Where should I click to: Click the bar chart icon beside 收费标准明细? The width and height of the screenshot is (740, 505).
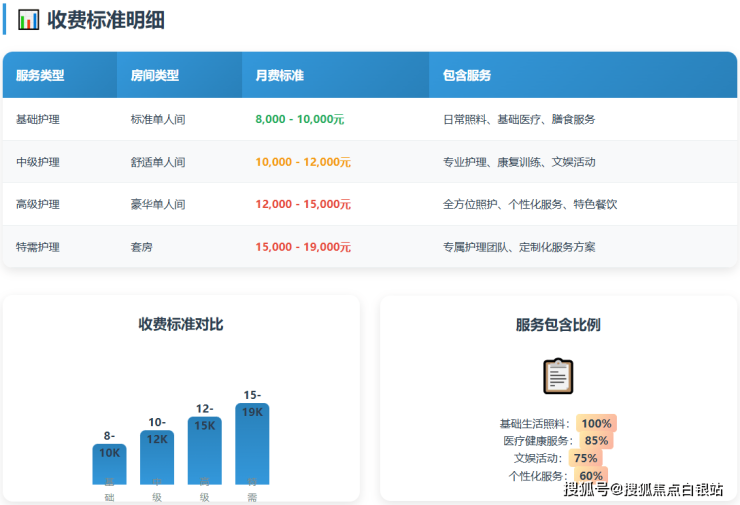(29, 20)
